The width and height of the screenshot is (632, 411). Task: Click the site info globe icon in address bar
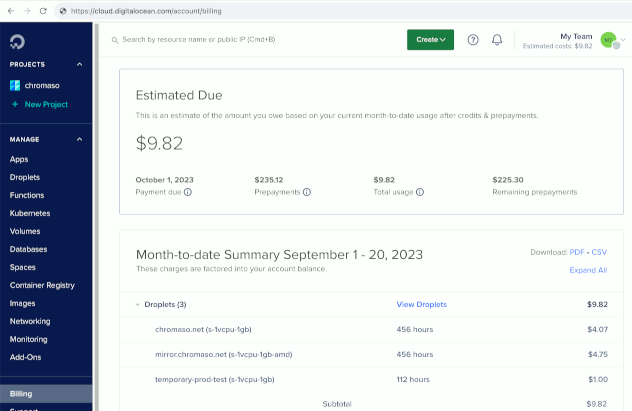coord(63,11)
